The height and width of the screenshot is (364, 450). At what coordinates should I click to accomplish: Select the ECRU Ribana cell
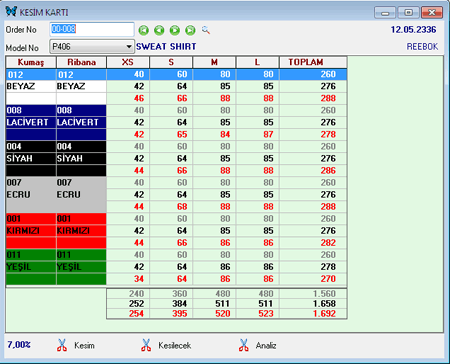[81, 195]
